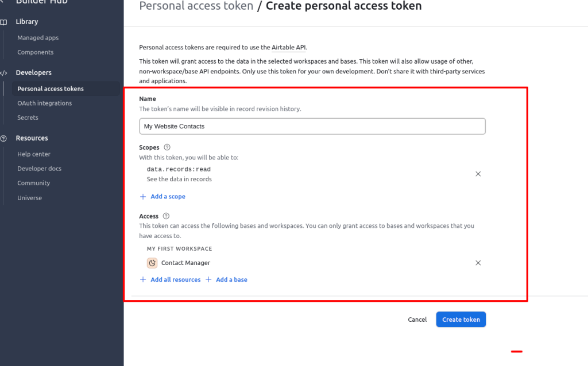This screenshot has width=588, height=366.
Task: Cancel token creation
Action: [417, 320]
